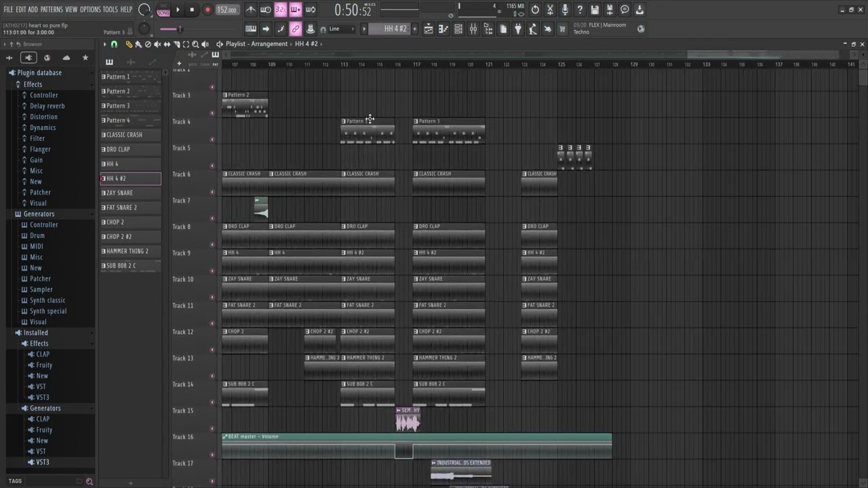Select the Paint brush tool in Playlist
The height and width of the screenshot is (488, 868).
tap(138, 44)
